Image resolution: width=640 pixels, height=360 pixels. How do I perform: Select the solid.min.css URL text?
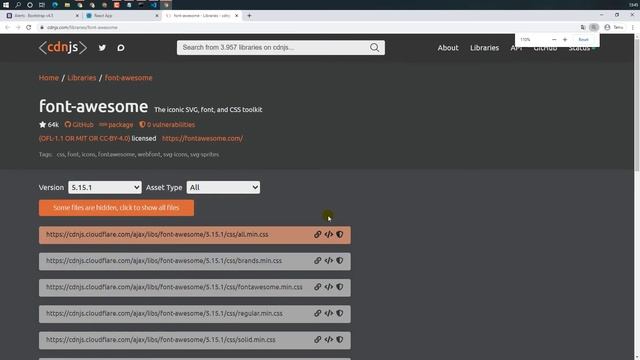(161, 339)
